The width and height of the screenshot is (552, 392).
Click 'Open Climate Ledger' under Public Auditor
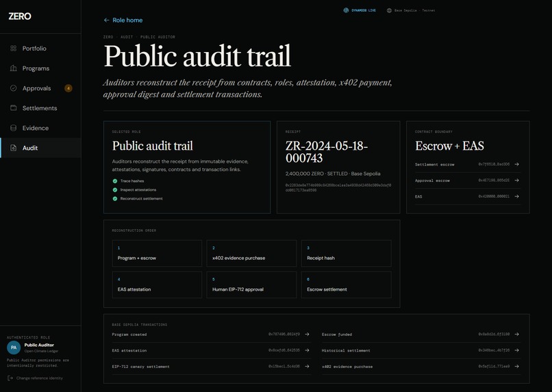click(41, 351)
